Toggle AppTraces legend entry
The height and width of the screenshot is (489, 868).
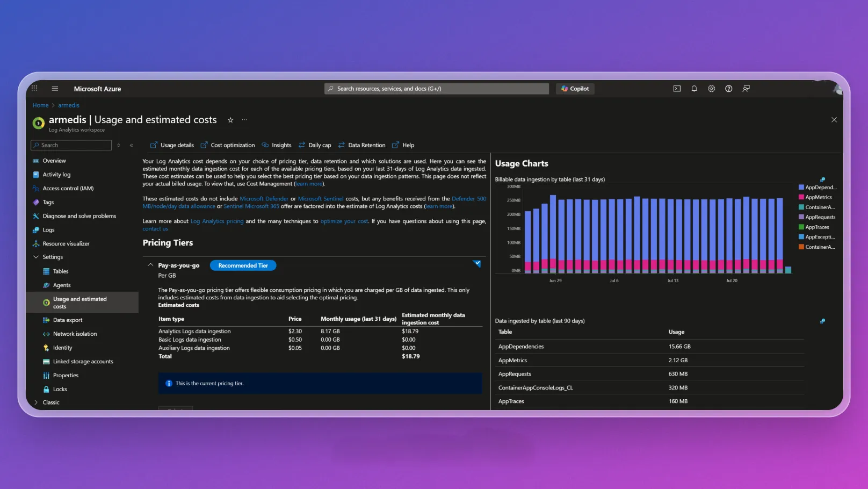point(814,227)
